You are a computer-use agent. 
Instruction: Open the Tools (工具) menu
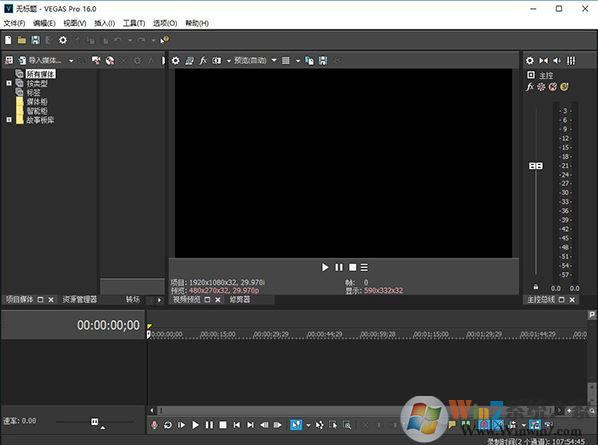coord(134,23)
